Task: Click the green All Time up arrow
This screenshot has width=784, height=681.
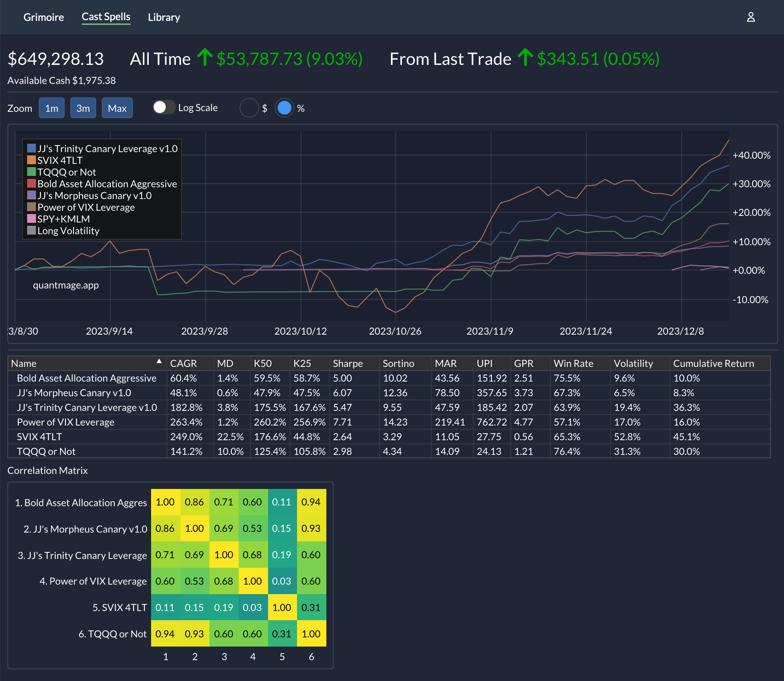Action: (205, 58)
